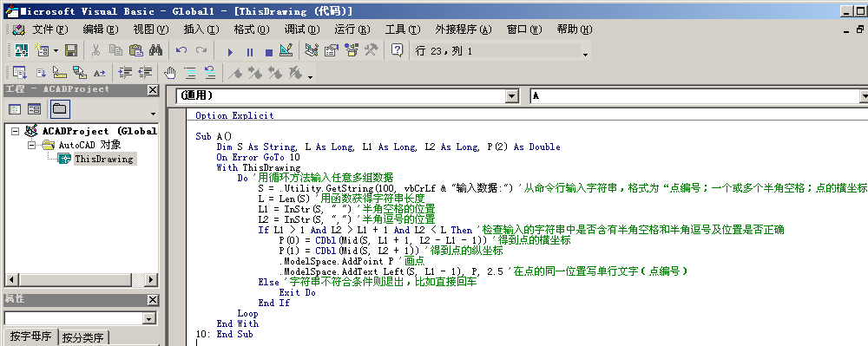Open the Insert object dropdown arrow
This screenshot has width=868, height=346.
coord(56,51)
